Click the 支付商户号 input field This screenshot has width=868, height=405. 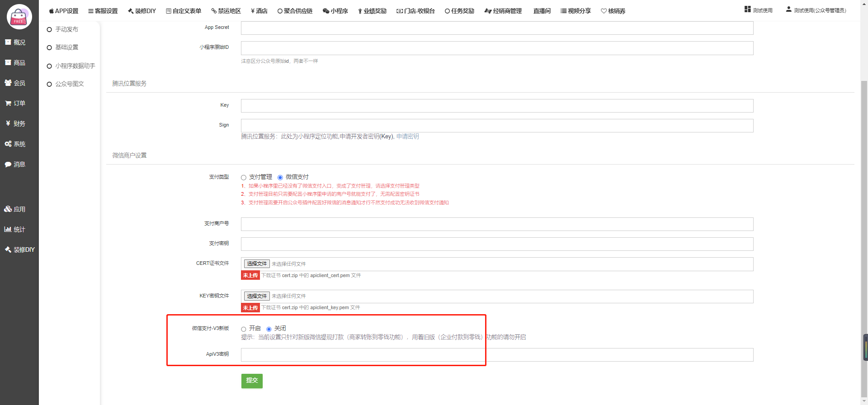coord(497,224)
